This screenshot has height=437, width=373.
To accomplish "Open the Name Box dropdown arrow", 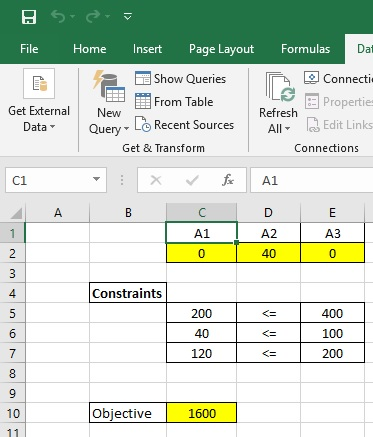I will (x=96, y=180).
